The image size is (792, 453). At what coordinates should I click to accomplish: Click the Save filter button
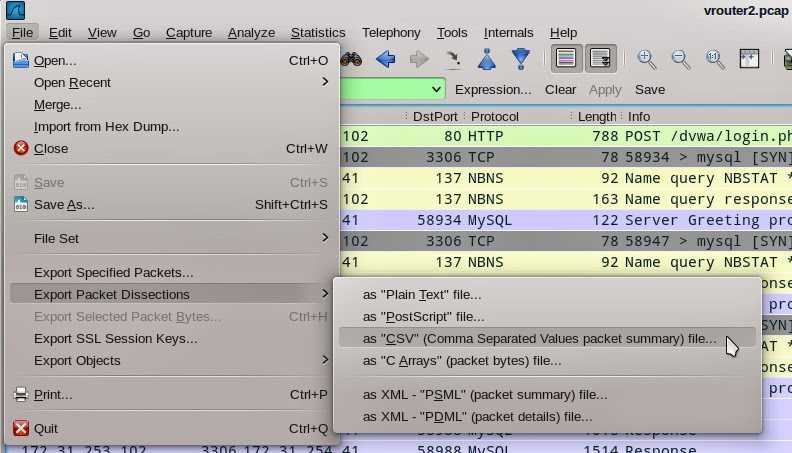[650, 90]
